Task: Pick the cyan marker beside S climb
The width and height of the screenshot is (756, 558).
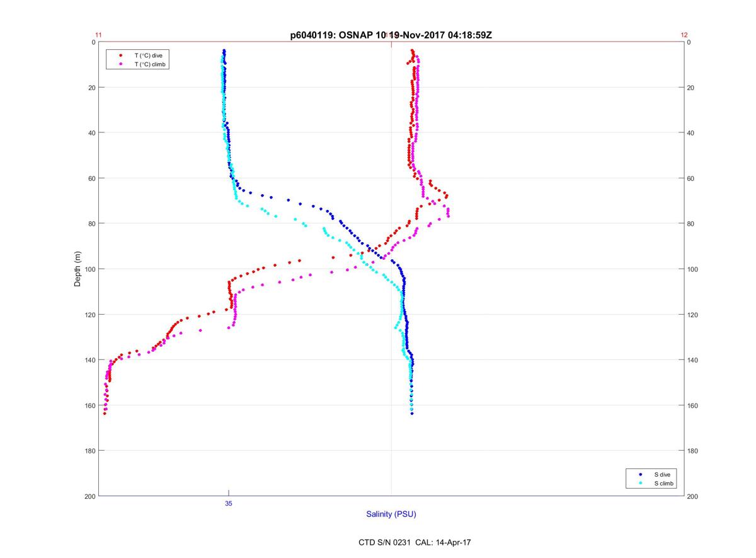Action: click(641, 483)
